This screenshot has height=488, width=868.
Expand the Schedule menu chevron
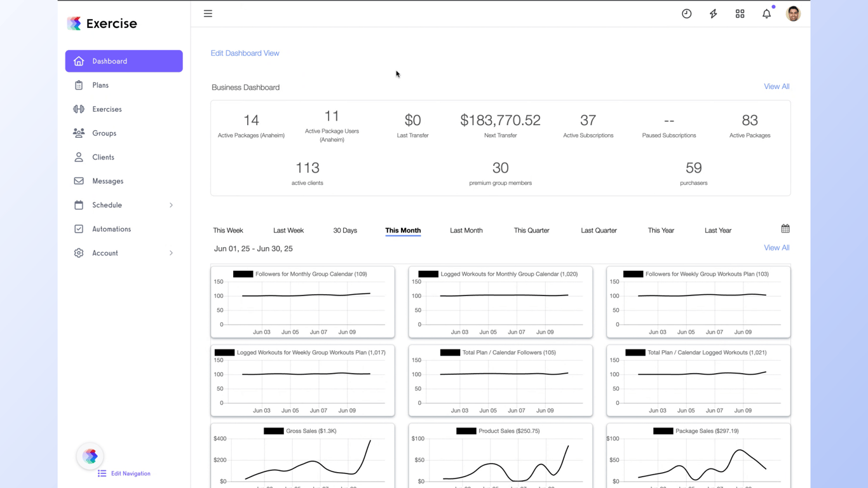pos(171,205)
